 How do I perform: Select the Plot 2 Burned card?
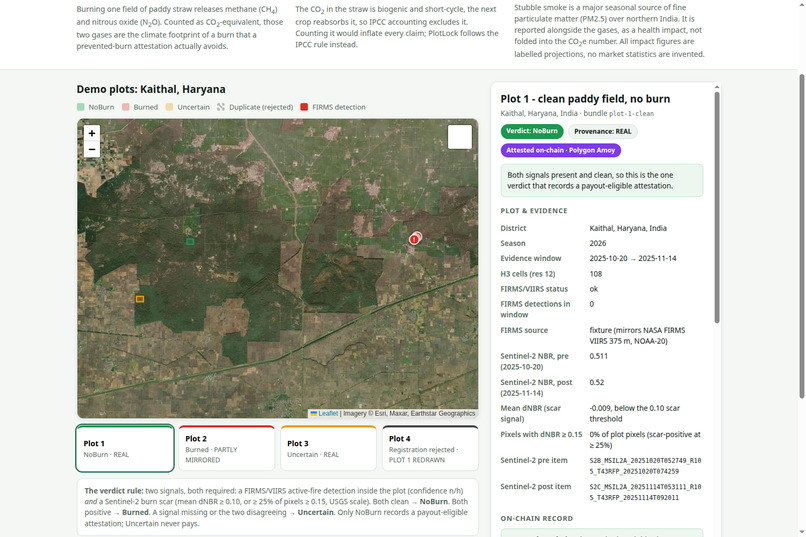pos(227,448)
